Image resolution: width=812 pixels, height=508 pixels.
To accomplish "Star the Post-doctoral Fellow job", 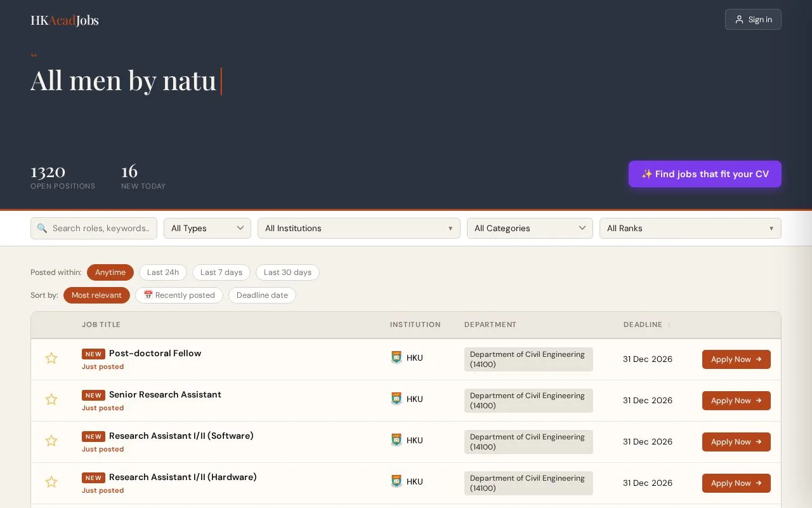I will click(51, 358).
